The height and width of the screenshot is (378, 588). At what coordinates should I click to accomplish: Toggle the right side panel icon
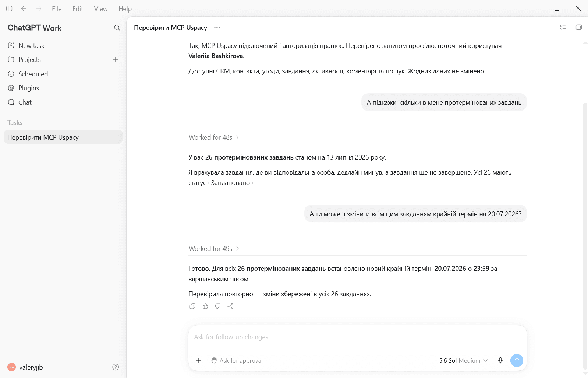[579, 27]
